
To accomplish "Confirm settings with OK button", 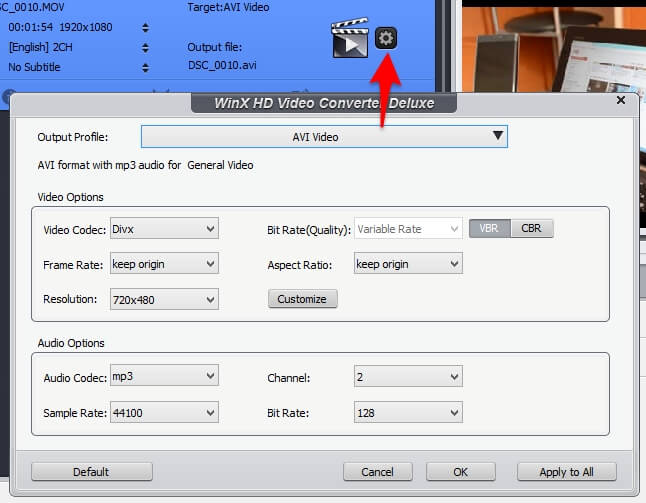I will pyautogui.click(x=461, y=472).
